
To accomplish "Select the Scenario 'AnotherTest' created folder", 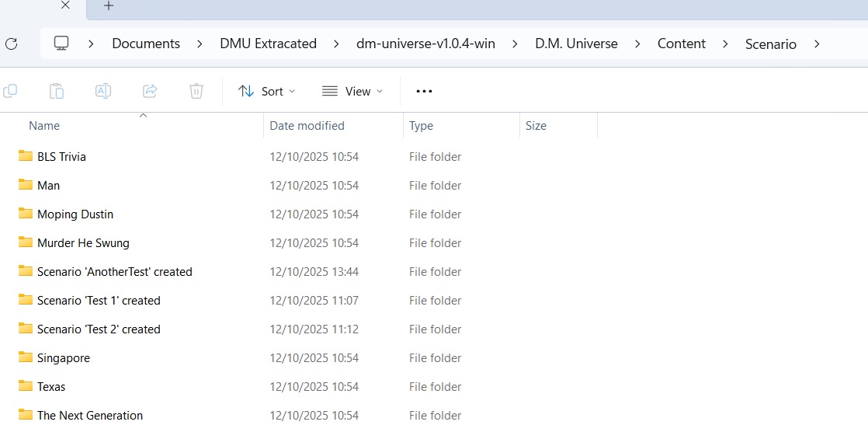I will (114, 272).
